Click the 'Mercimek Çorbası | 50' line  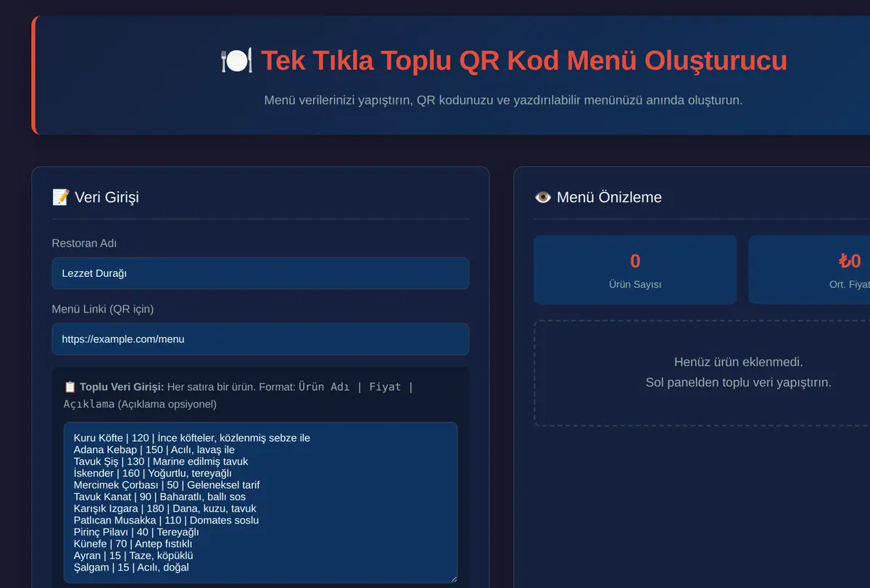click(167, 484)
